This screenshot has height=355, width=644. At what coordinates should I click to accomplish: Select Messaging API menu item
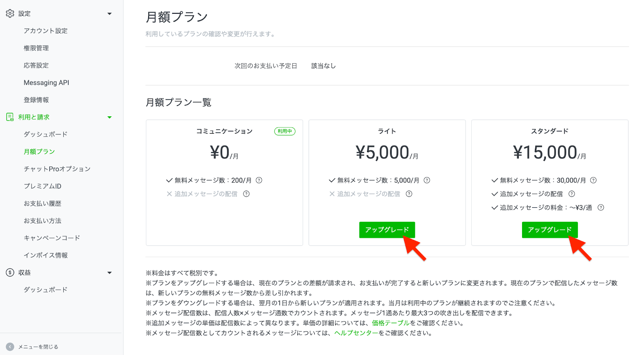(x=46, y=83)
